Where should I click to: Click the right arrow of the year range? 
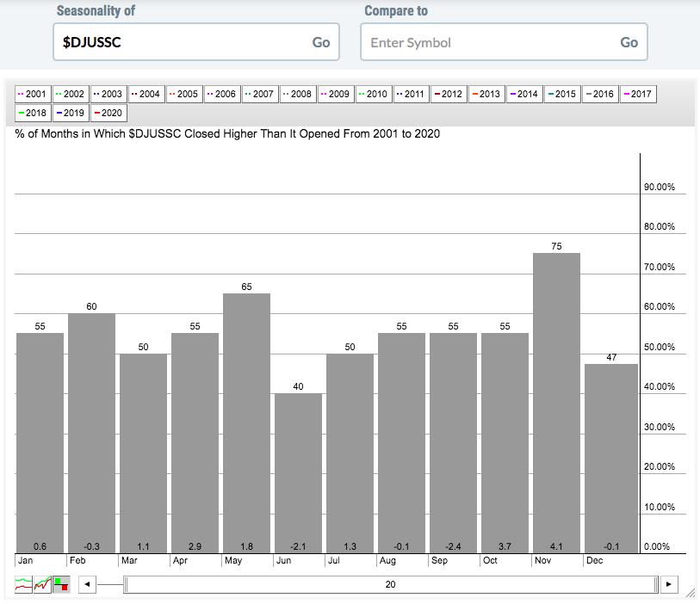coord(669,585)
